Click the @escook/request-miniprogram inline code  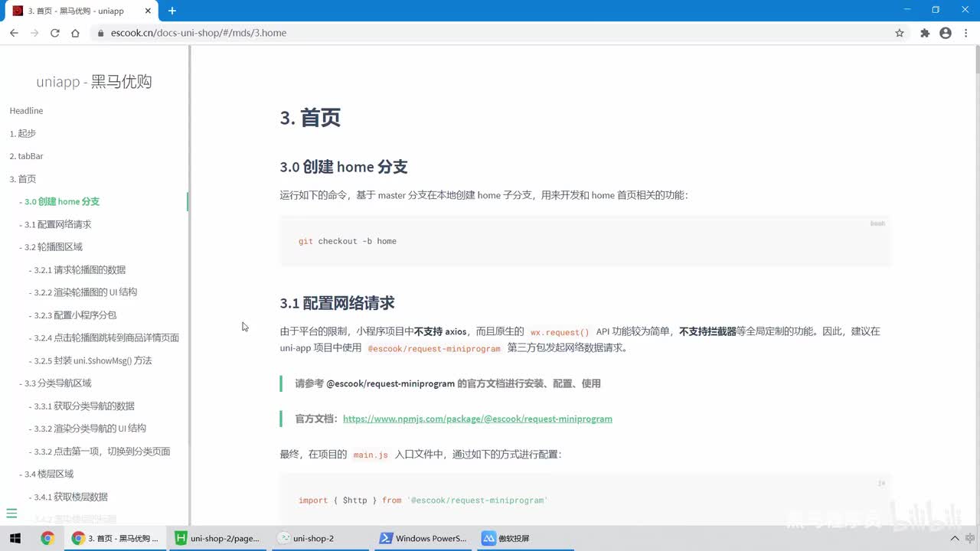coord(434,348)
